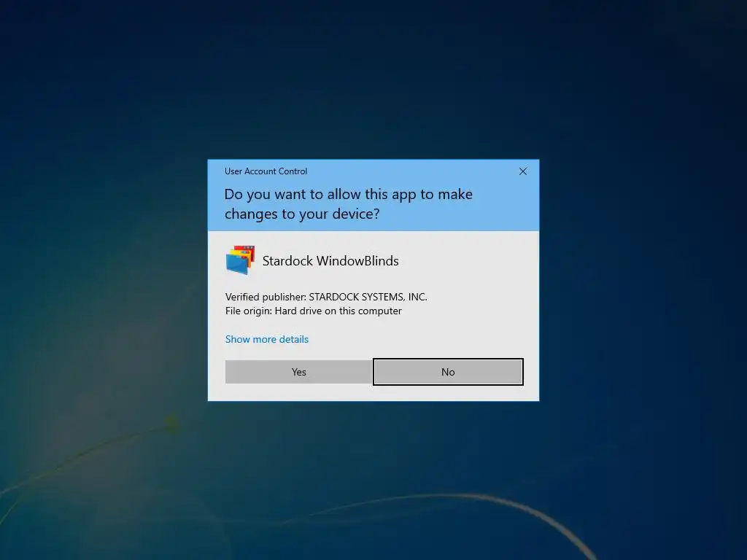The height and width of the screenshot is (560, 747).
Task: Click the User Account Control title text
Action: (266, 171)
